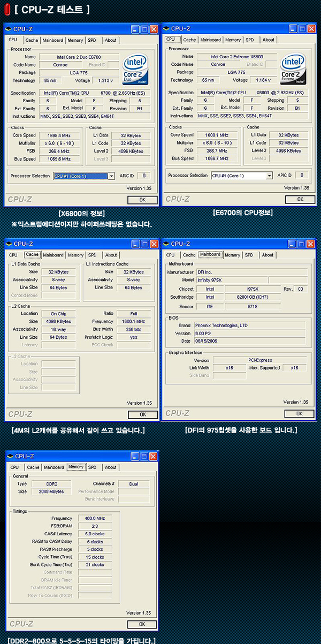Image resolution: width=321 pixels, height=644 pixels.
Task: Click title bar icon of Core 2 Duo E6700 window
Action: [x=8, y=29]
